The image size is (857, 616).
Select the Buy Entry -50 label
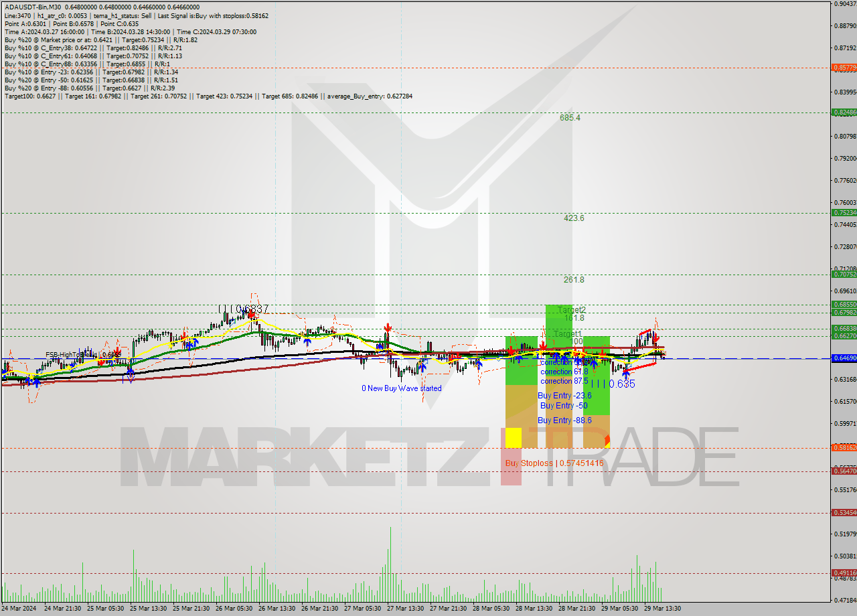564,406
